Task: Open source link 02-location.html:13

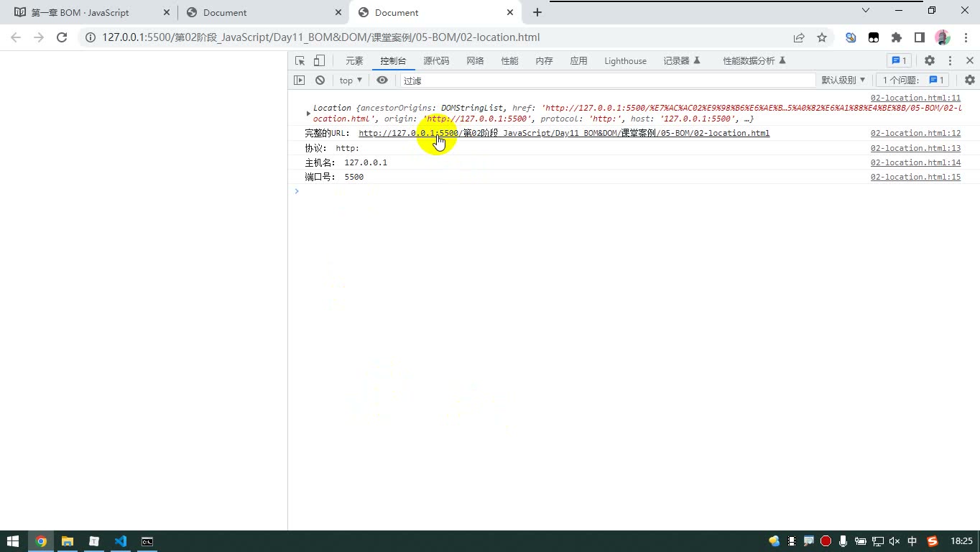Action: 915,148
